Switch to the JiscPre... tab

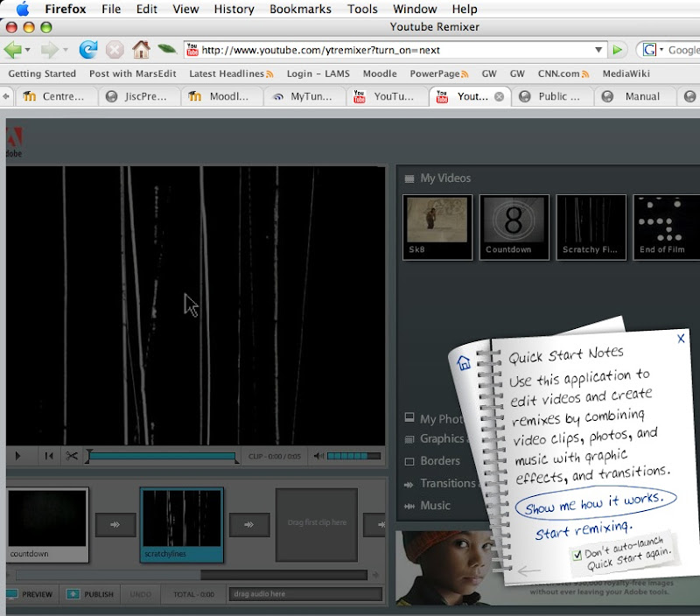(139, 96)
